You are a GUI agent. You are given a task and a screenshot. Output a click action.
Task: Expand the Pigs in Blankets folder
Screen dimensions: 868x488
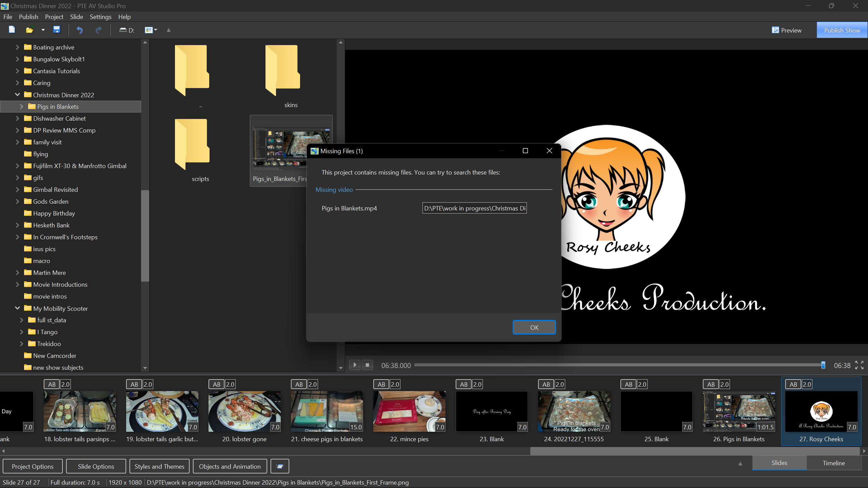(21, 106)
